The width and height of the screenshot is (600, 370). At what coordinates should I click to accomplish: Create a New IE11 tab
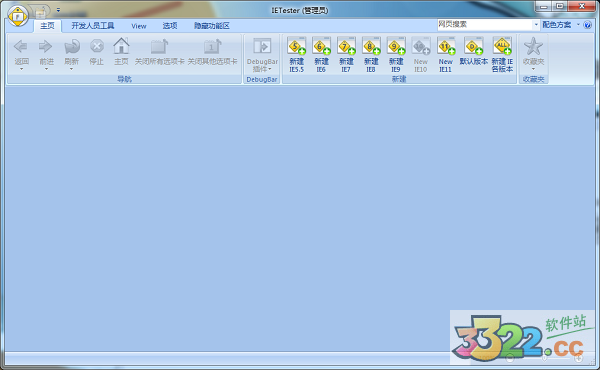pos(445,54)
